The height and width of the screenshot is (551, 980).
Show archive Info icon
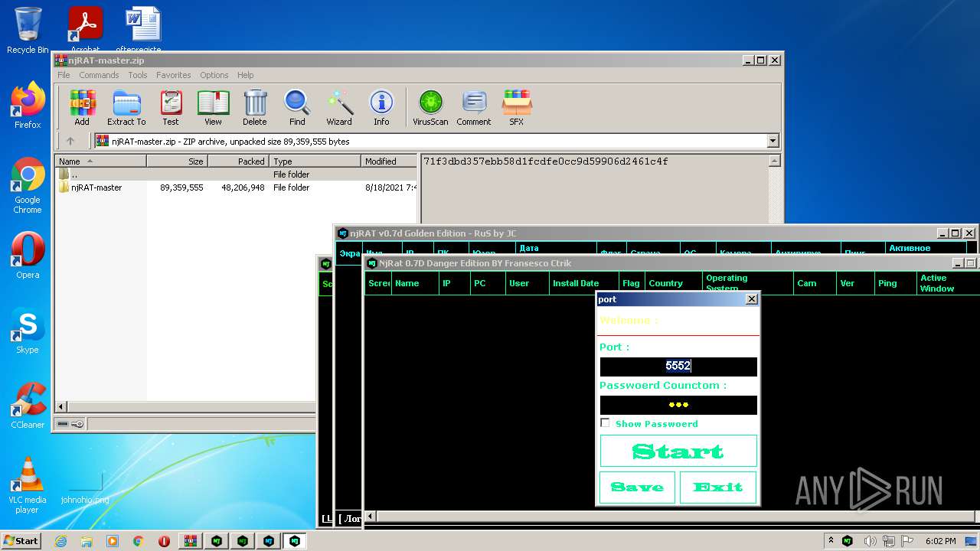[381, 107]
